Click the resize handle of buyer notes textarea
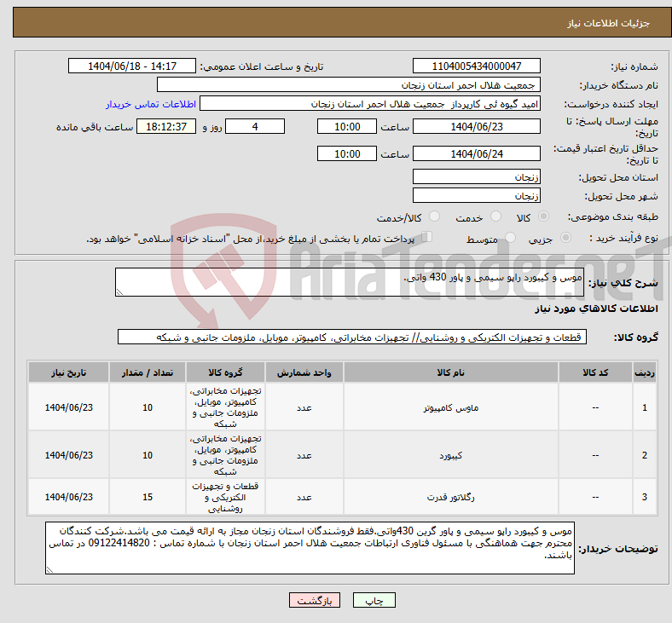 (49, 569)
